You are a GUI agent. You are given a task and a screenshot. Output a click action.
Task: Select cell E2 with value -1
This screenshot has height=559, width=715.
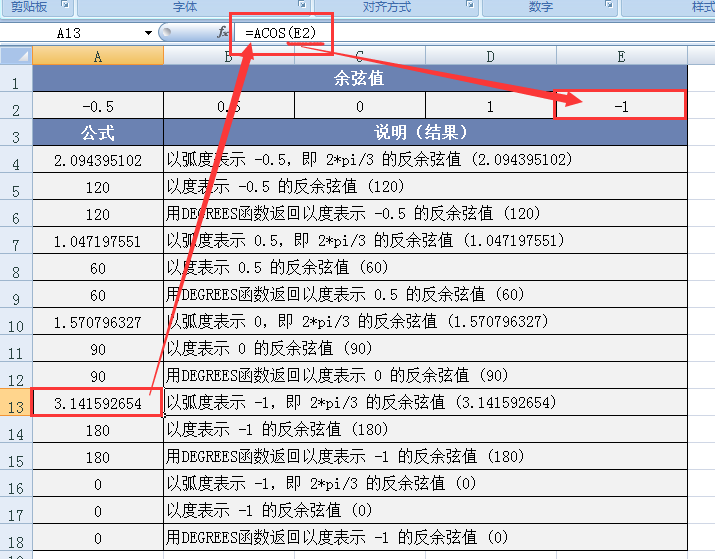pyautogui.click(x=622, y=106)
